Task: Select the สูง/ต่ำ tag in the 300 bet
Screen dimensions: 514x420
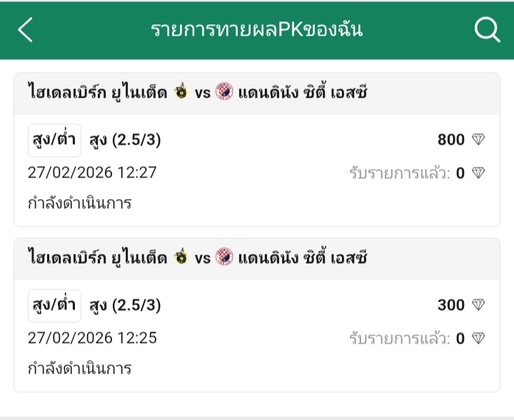Action: [x=54, y=306]
